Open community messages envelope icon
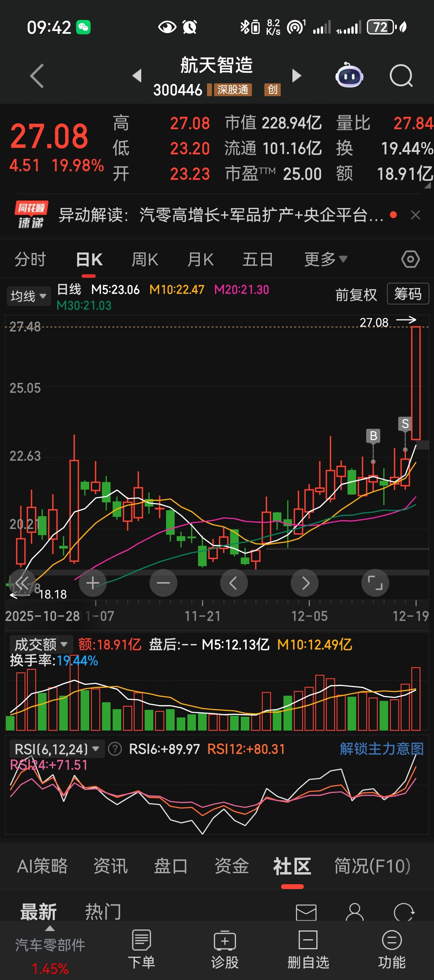The width and height of the screenshot is (434, 980). (306, 912)
